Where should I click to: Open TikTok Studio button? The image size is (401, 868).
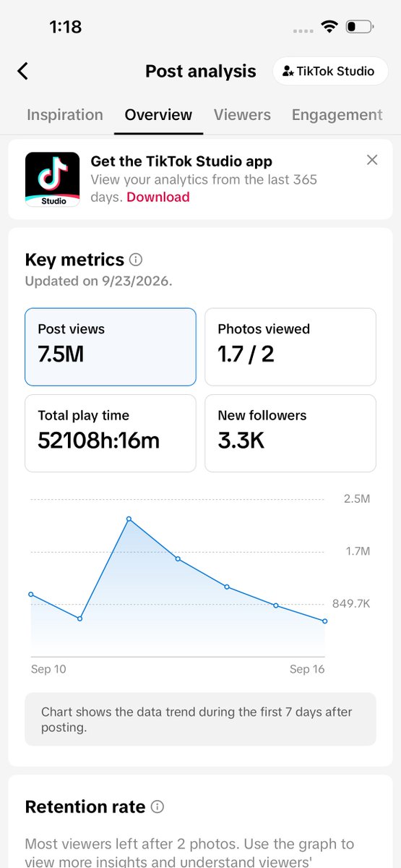coord(330,71)
